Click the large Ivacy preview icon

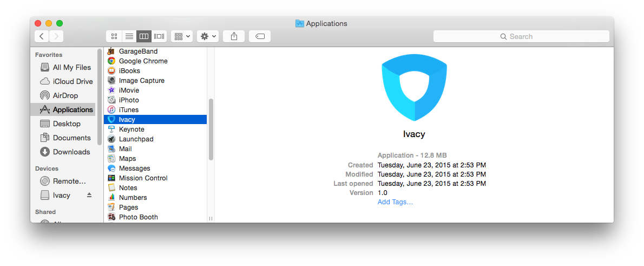pos(414,88)
